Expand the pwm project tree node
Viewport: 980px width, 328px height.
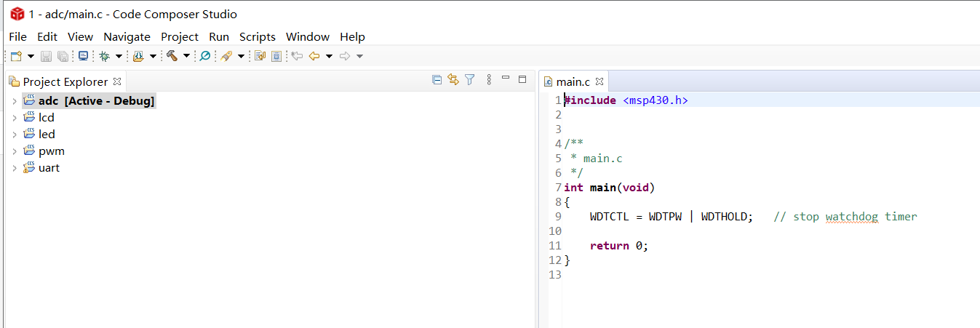pos(14,151)
